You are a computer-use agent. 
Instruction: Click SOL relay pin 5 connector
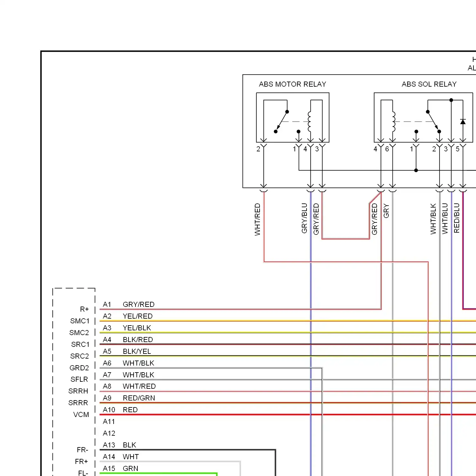[463, 146]
